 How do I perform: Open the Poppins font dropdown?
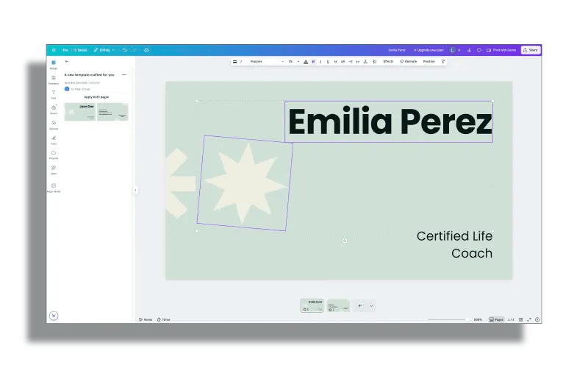265,62
